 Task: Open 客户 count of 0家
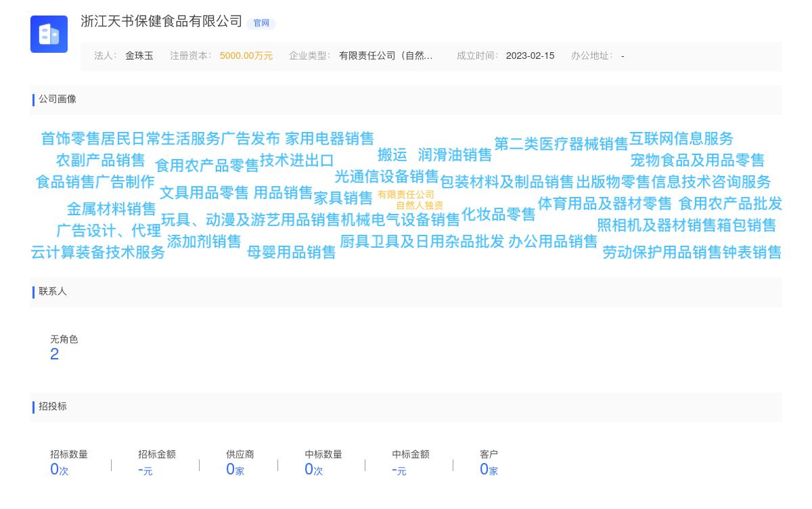click(x=489, y=469)
